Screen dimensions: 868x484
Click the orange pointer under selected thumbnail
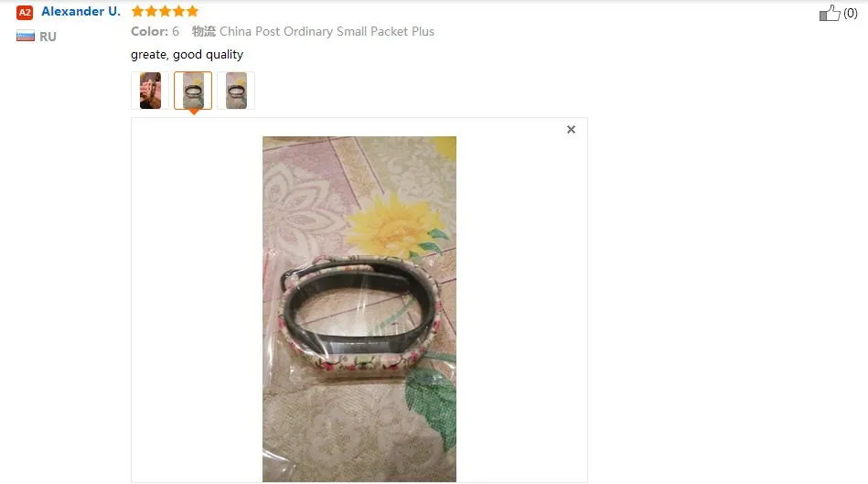click(193, 112)
